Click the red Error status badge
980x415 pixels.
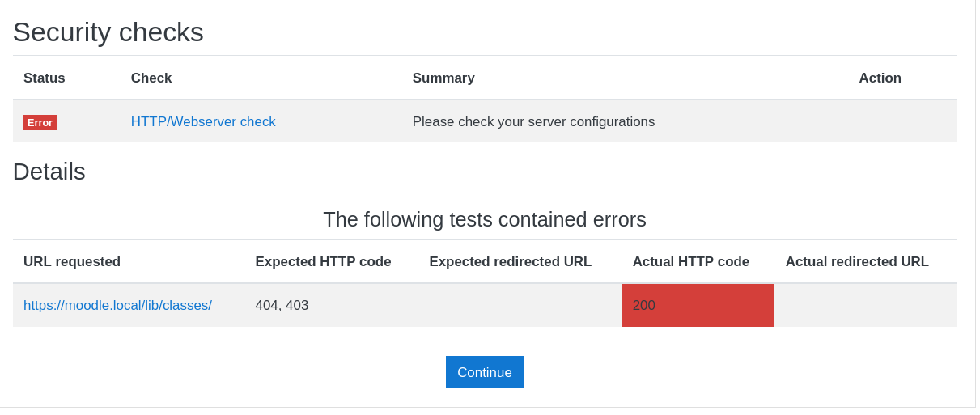coord(40,122)
